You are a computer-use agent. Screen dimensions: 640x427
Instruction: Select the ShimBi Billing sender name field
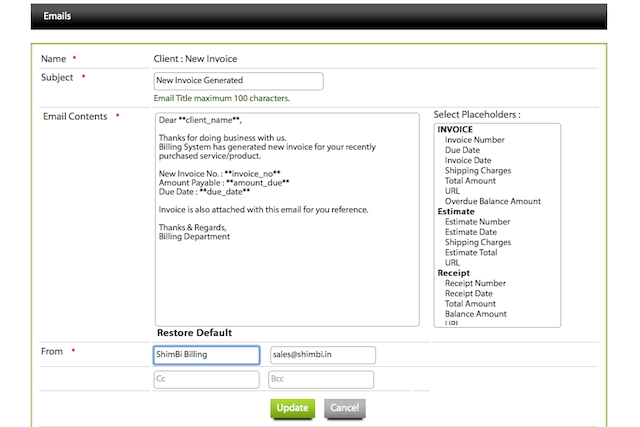206,355
